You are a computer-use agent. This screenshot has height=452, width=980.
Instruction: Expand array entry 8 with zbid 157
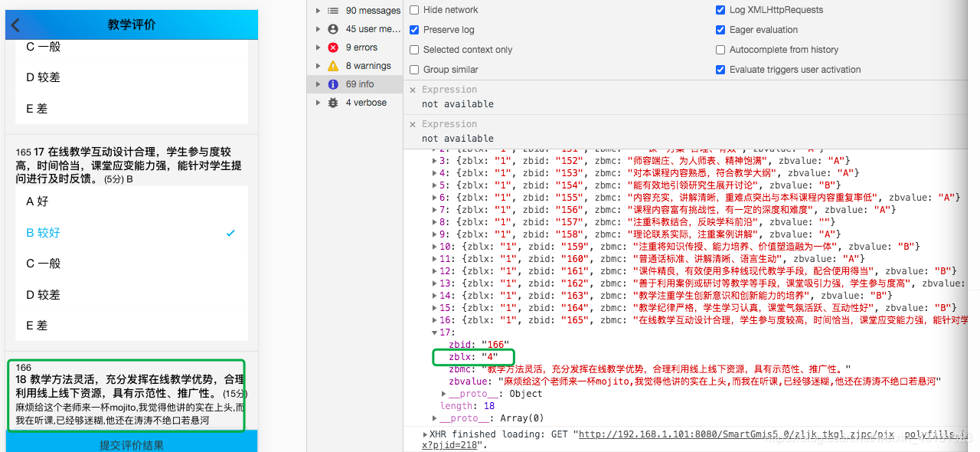[x=435, y=222]
